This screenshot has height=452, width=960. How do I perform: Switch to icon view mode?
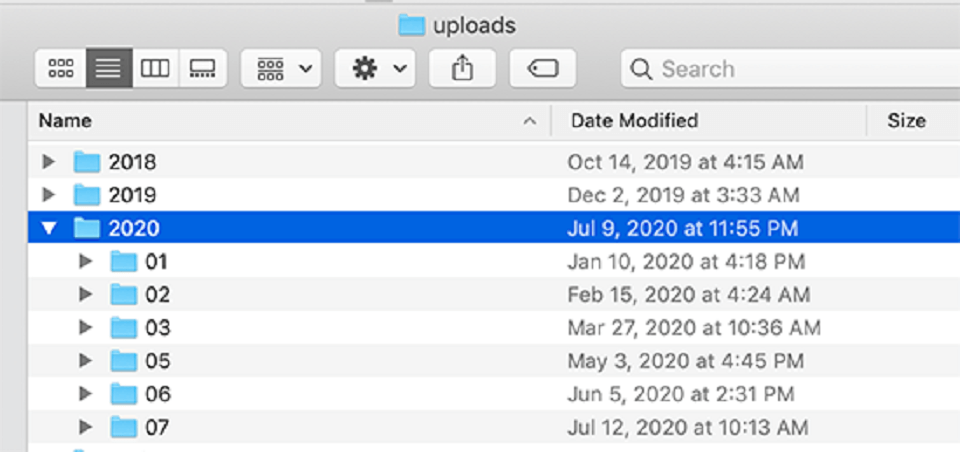61,69
